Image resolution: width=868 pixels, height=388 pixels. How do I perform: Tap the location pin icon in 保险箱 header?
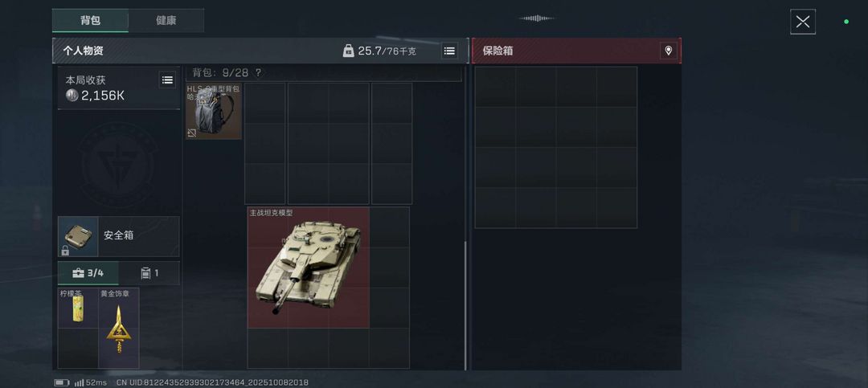[668, 51]
